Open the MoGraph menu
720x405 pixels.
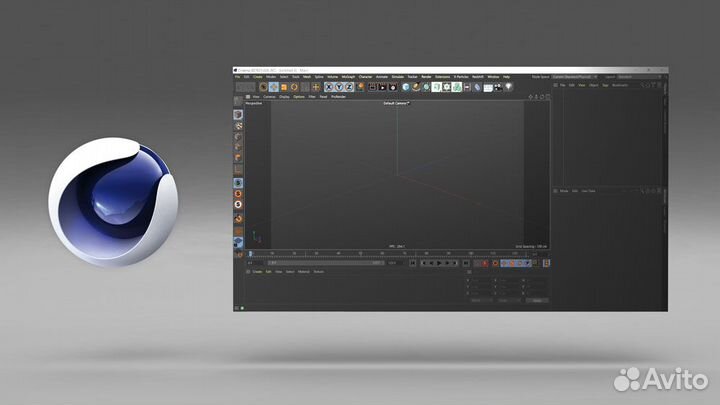coord(348,77)
